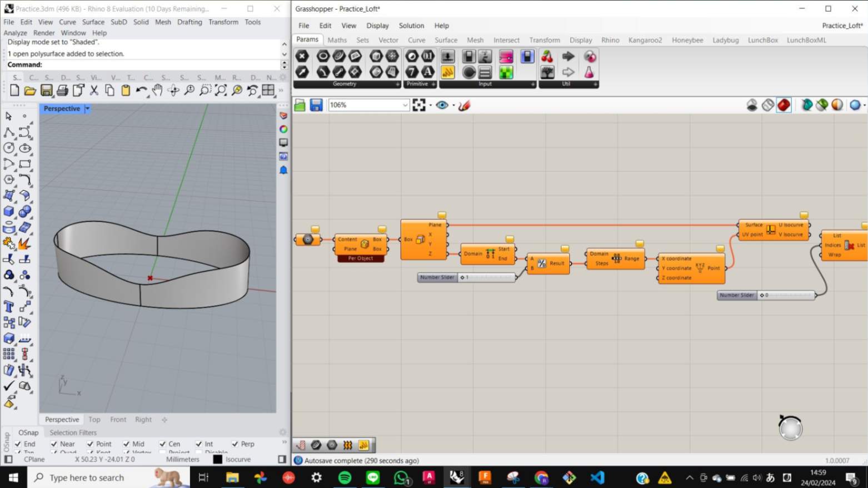Toggle the Near osnap checkbox

pyautogui.click(x=54, y=444)
